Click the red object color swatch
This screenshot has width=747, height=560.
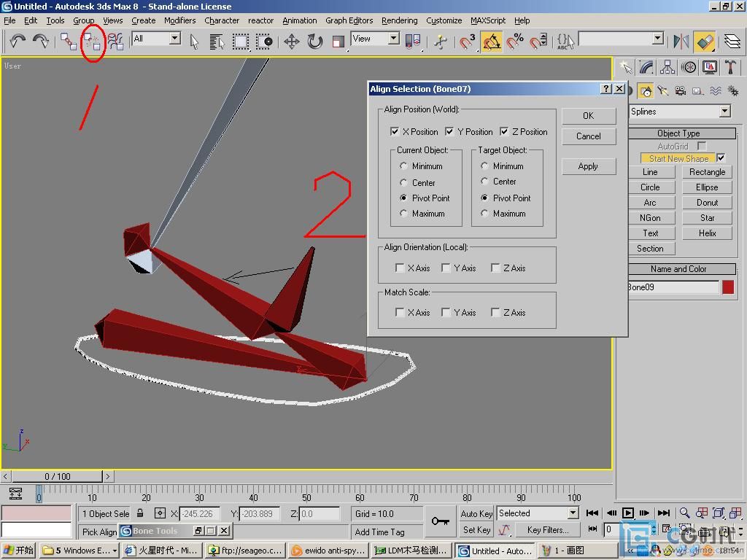[728, 287]
